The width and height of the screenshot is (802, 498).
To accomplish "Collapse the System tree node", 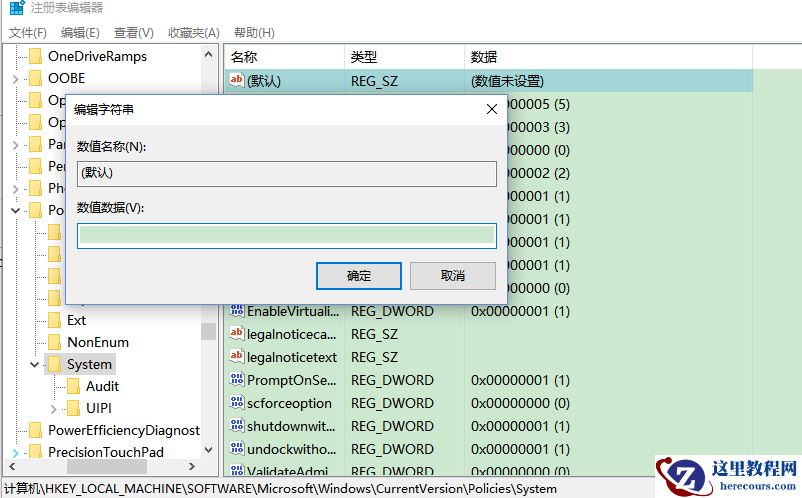I will click(34, 365).
